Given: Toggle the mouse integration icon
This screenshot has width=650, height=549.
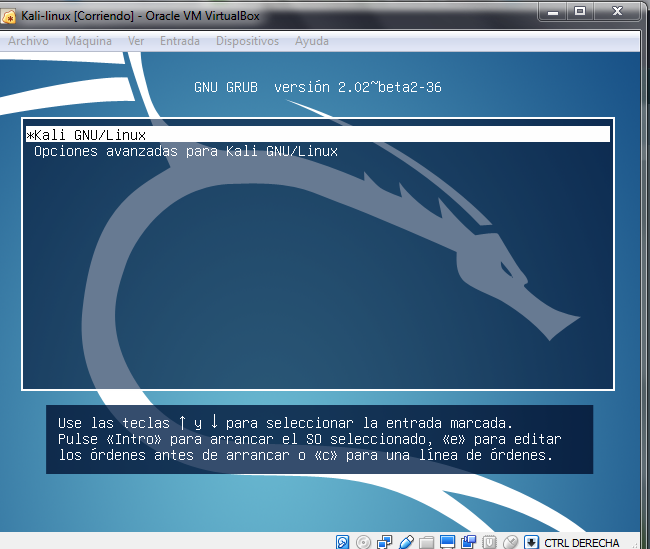Looking at the screenshot, I should pos(511,541).
